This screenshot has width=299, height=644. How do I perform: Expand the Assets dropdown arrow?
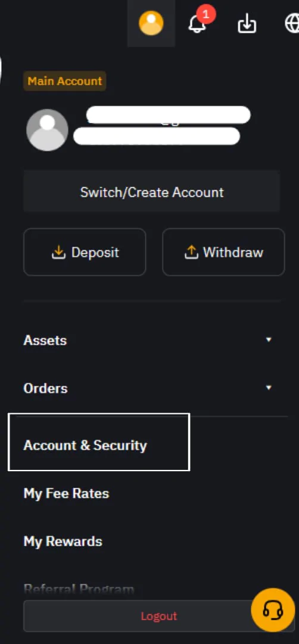pos(269,340)
